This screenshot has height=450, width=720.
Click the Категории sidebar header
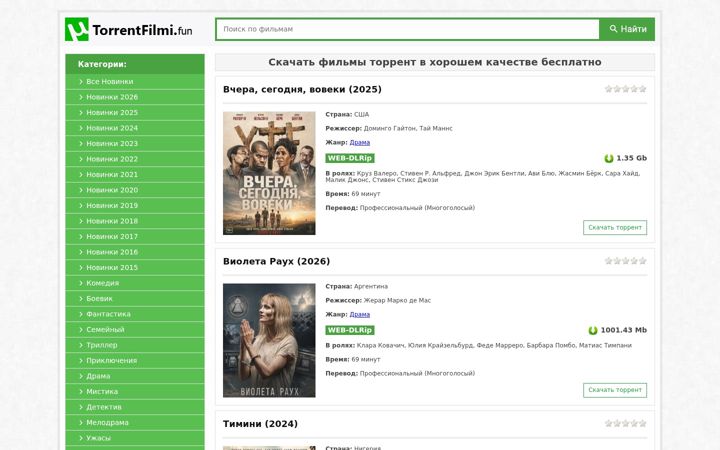tap(135, 64)
